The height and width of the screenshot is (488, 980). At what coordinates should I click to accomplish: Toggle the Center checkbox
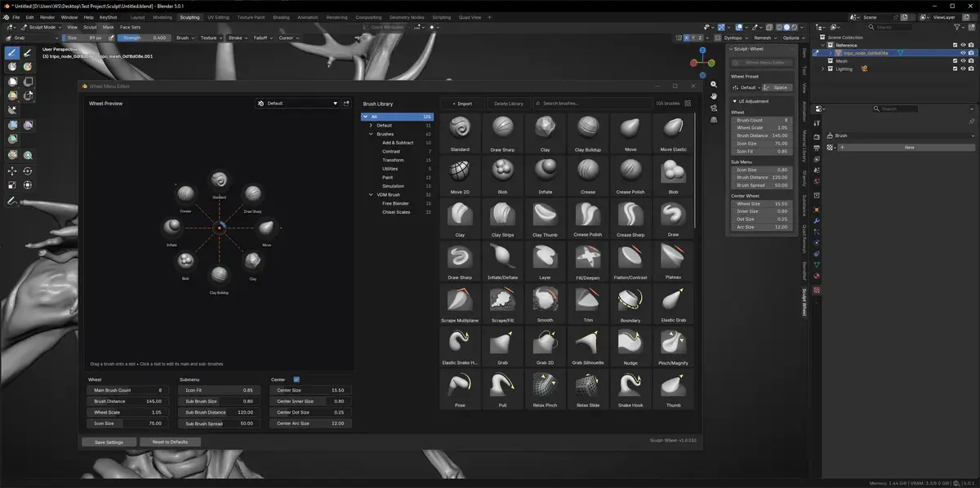(x=296, y=379)
